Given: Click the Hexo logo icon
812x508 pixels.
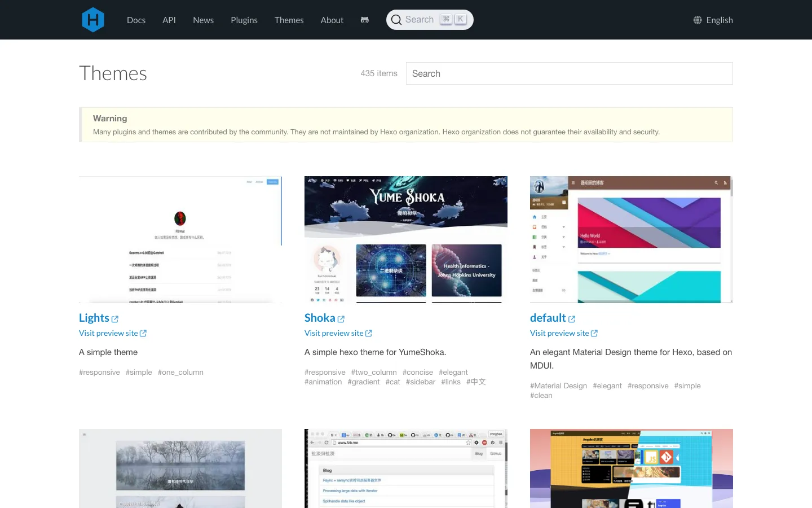Looking at the screenshot, I should [93, 20].
